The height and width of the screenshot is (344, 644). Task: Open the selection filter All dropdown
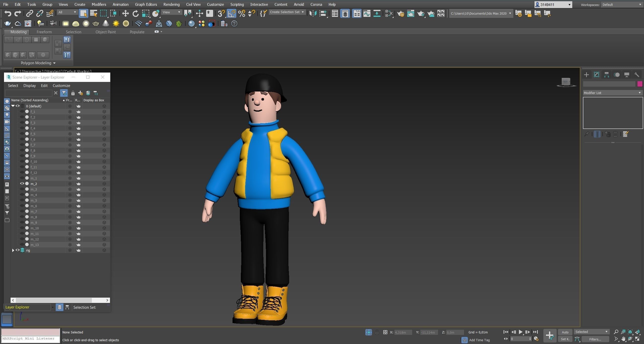click(x=67, y=12)
